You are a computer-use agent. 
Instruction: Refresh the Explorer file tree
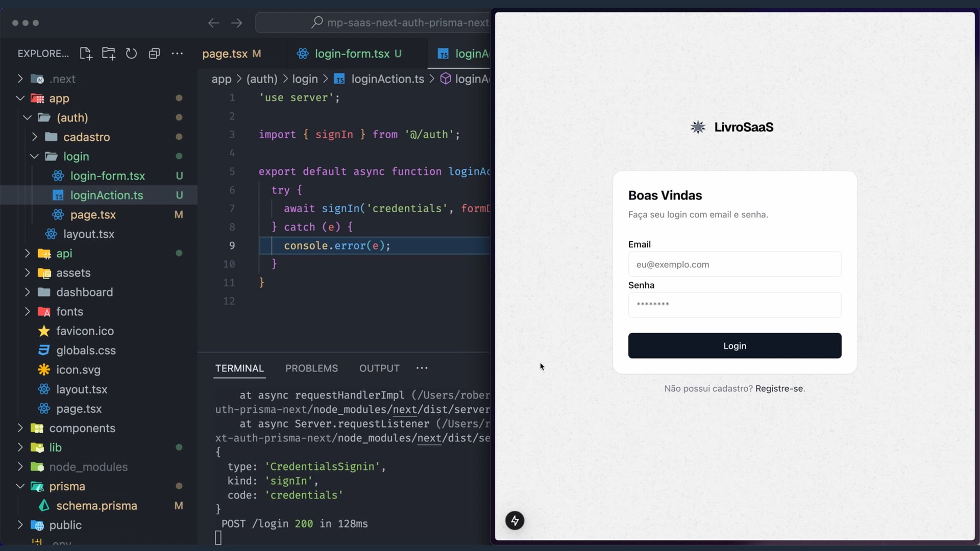point(131,54)
